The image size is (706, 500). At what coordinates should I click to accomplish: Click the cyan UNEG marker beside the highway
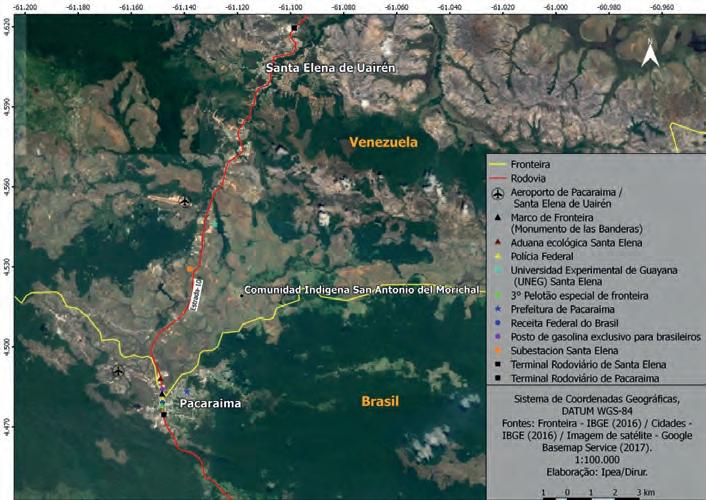pyautogui.click(x=214, y=223)
